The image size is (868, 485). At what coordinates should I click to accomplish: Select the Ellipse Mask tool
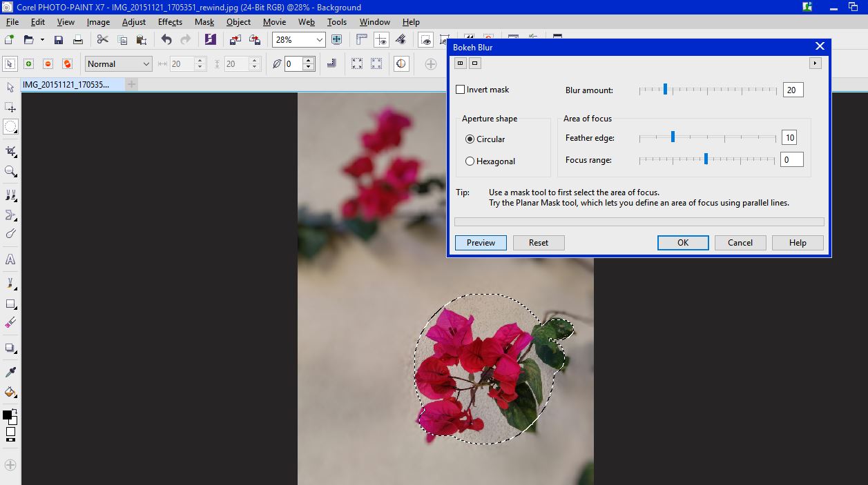(x=10, y=126)
